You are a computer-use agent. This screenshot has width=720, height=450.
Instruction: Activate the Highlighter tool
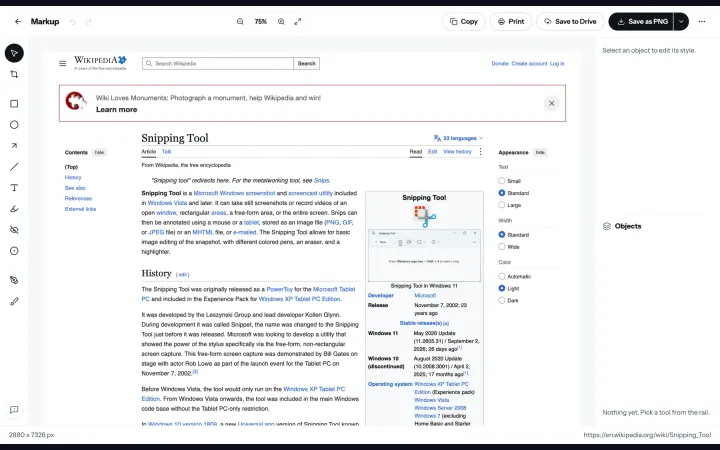click(14, 209)
